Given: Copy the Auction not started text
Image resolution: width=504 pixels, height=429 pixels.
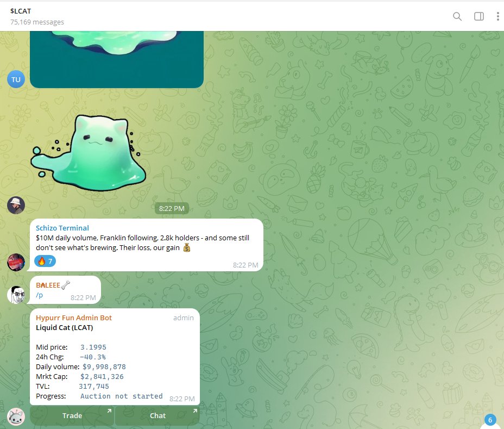Looking at the screenshot, I should [122, 396].
